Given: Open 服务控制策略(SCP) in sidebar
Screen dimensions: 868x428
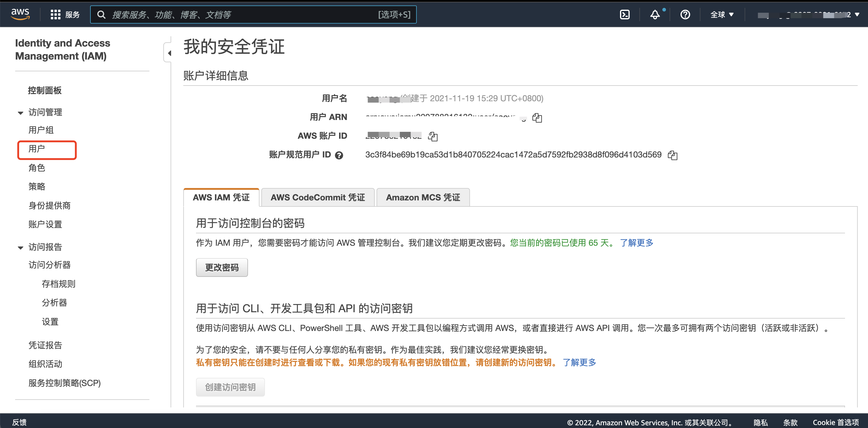Looking at the screenshot, I should (x=64, y=383).
